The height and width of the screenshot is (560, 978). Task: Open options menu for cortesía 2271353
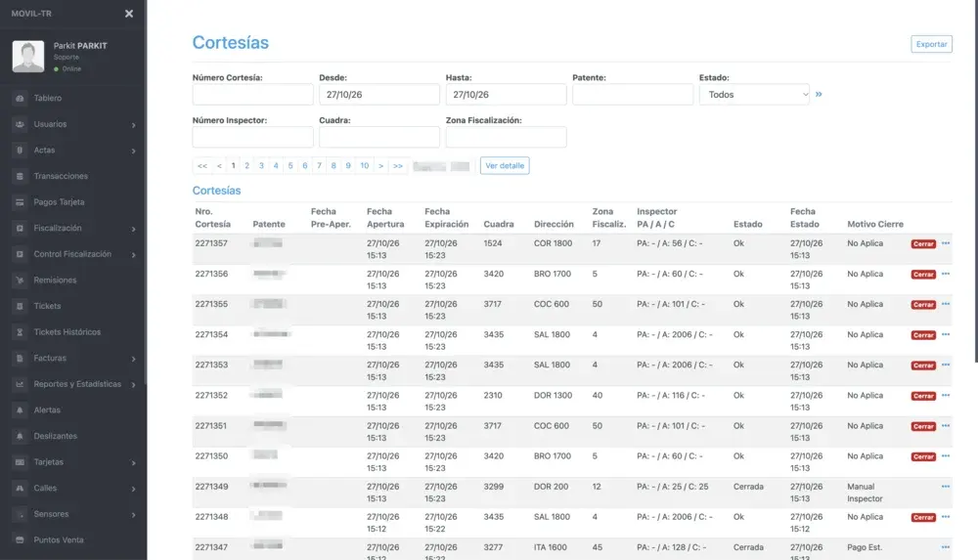coord(946,365)
